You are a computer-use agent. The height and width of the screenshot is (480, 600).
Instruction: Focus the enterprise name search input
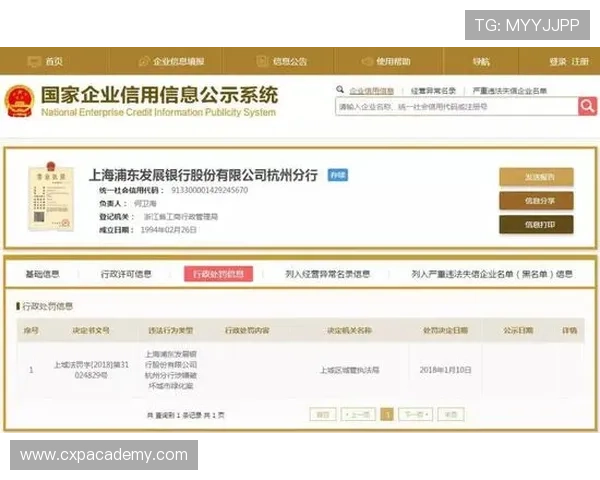coord(457,106)
